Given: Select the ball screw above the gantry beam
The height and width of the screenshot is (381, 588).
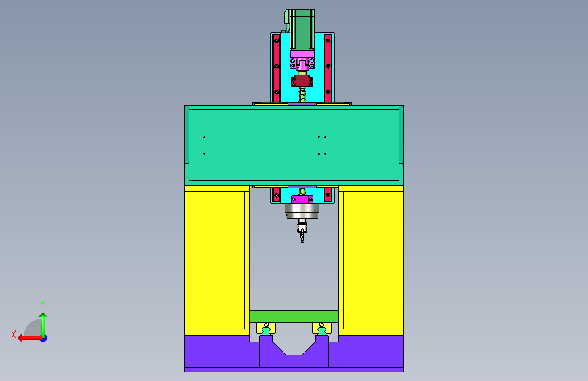Looking at the screenshot, I should (302, 94).
